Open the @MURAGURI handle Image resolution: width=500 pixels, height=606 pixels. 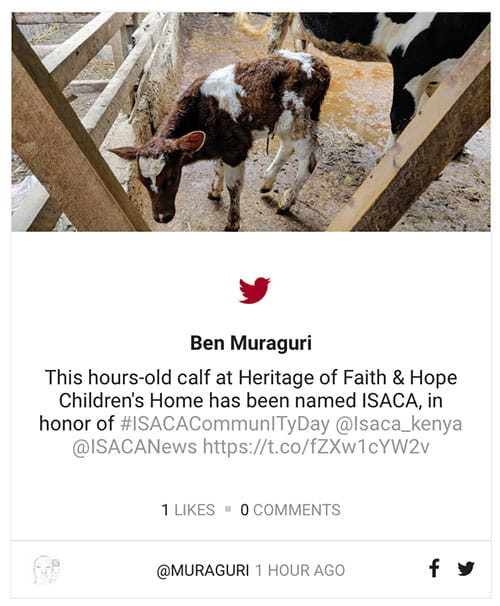pos(203,570)
